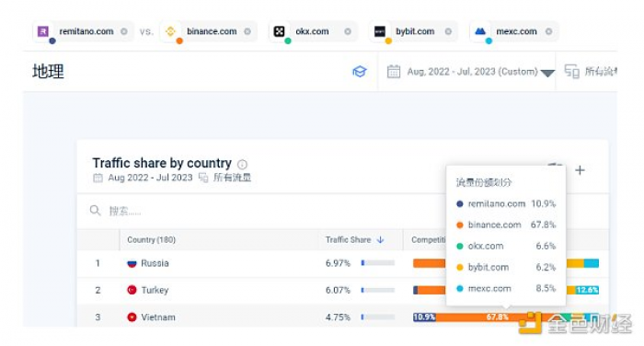Click the okx.com logo icon
The height and width of the screenshot is (346, 644).
coord(280,31)
